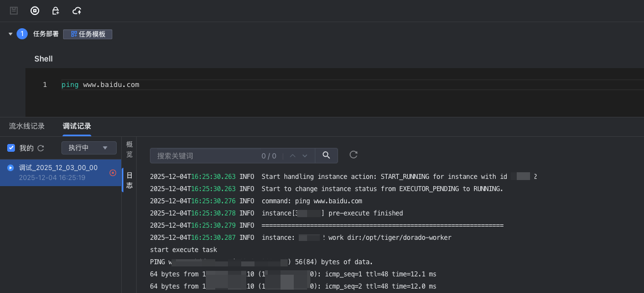Click the save icon in top toolbar

[x=14, y=11]
